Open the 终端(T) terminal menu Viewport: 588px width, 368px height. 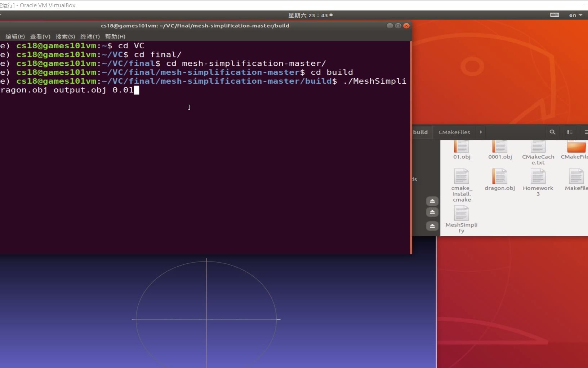tap(90, 36)
